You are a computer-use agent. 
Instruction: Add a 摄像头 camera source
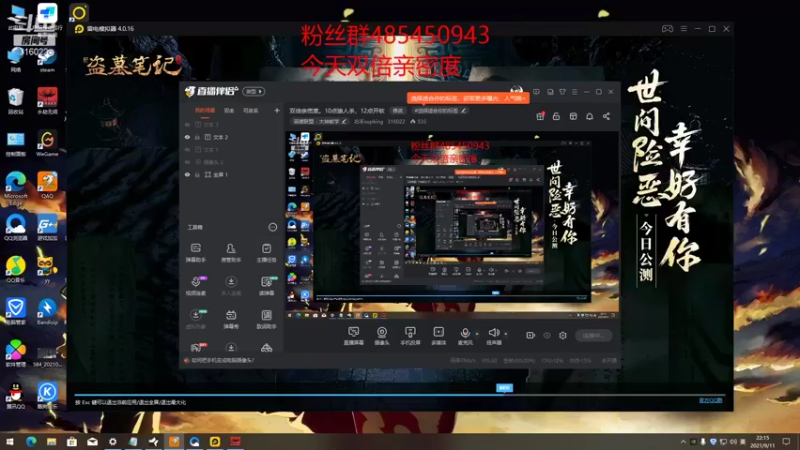tap(382, 336)
